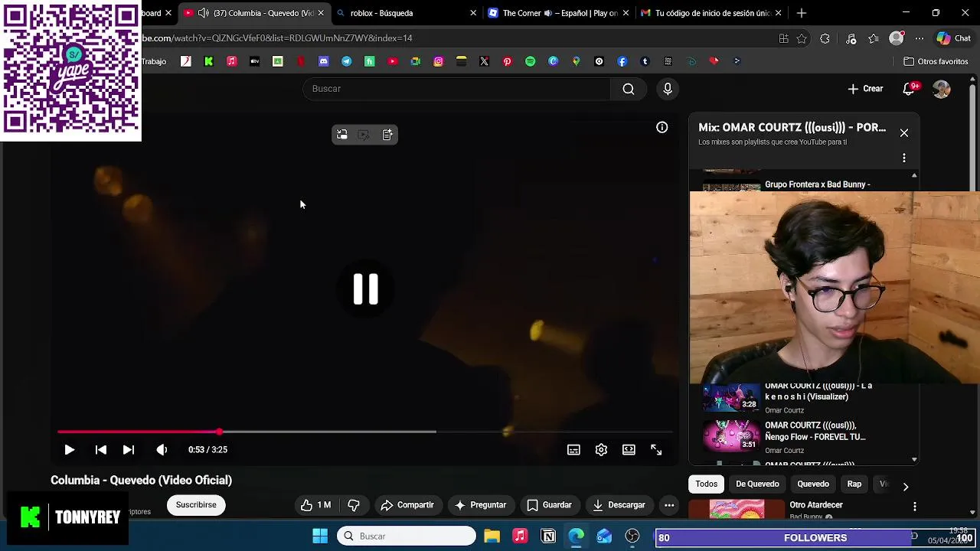Mute the video volume
The image size is (980, 551).
(162, 450)
